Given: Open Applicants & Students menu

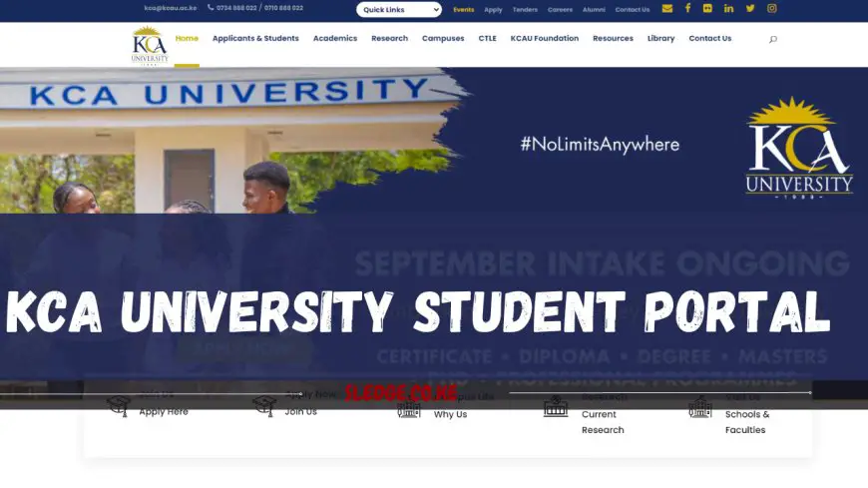Looking at the screenshot, I should click(255, 38).
